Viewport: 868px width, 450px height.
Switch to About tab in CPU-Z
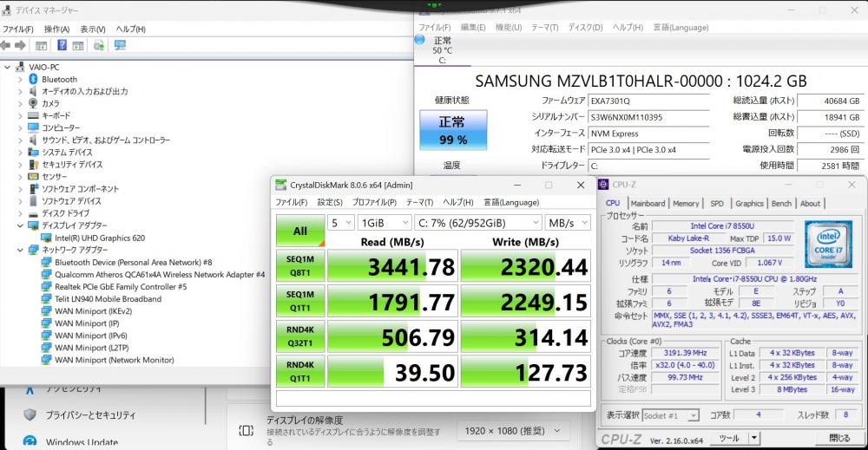point(811,204)
